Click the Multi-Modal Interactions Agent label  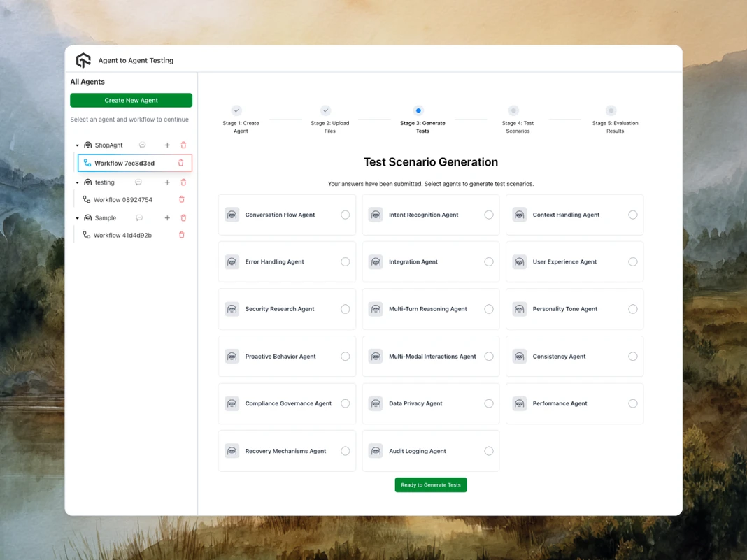click(x=432, y=356)
